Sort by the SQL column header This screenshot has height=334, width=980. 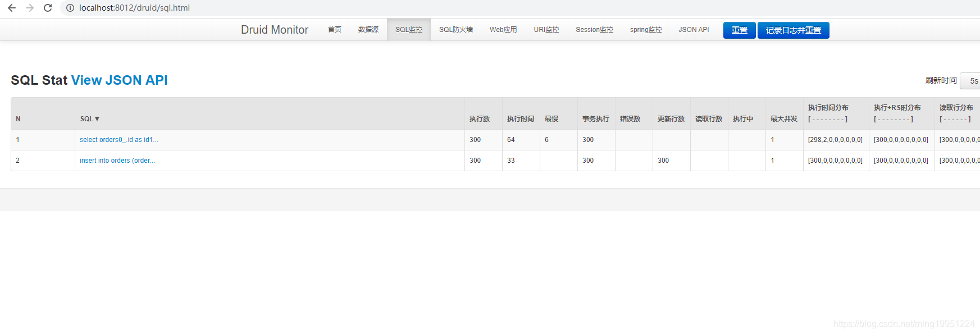(x=90, y=119)
